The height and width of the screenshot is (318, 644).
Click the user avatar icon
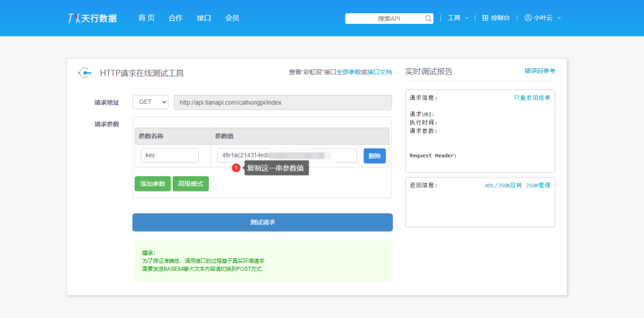[528, 18]
